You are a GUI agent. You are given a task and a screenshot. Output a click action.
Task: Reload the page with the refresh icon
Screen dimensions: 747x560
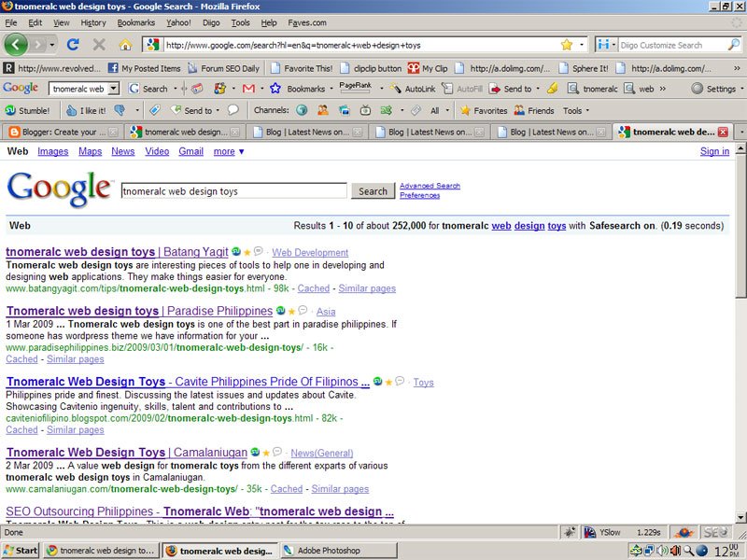click(73, 45)
